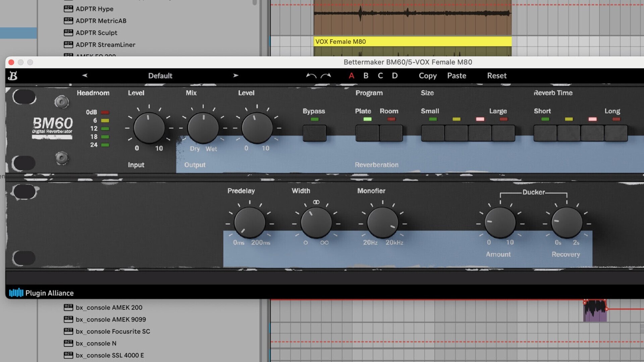
Task: Select the Long reverb time button
Action: (616, 133)
